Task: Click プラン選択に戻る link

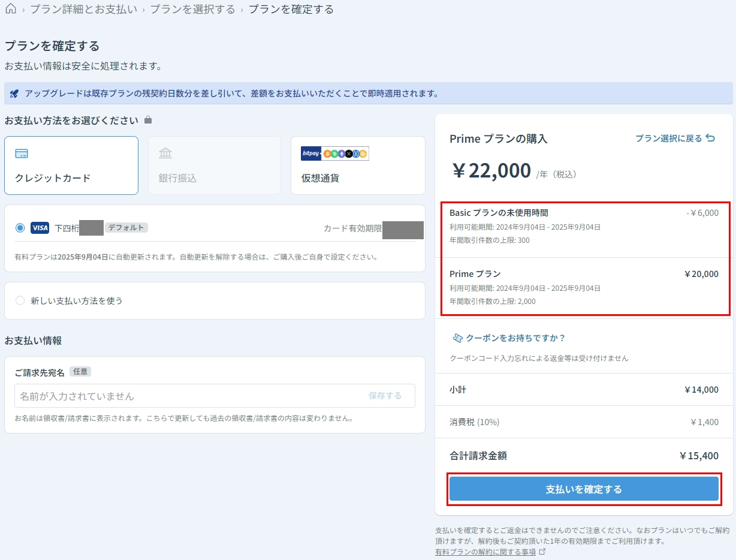Action: (668, 139)
